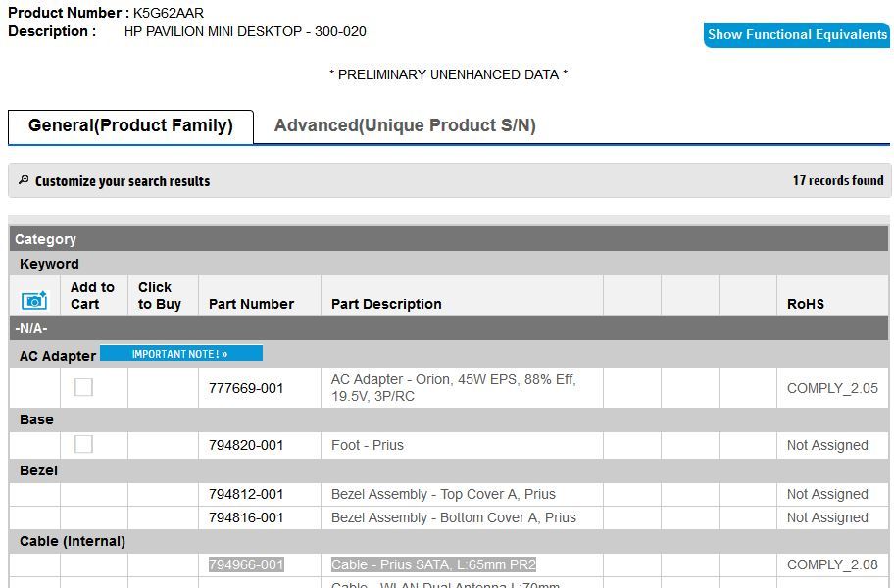The height and width of the screenshot is (588, 894).
Task: Click the Add to Cart column header
Action: [92, 295]
